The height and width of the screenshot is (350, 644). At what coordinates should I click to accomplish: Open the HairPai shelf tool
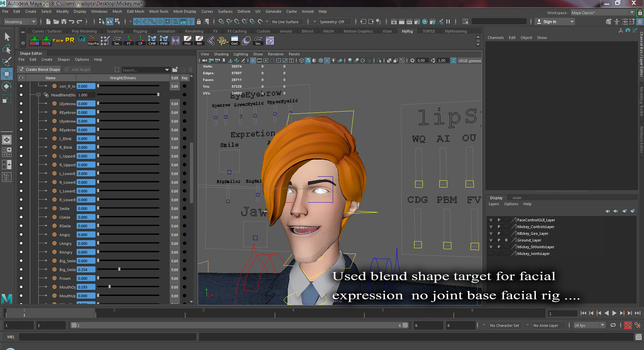click(x=93, y=41)
